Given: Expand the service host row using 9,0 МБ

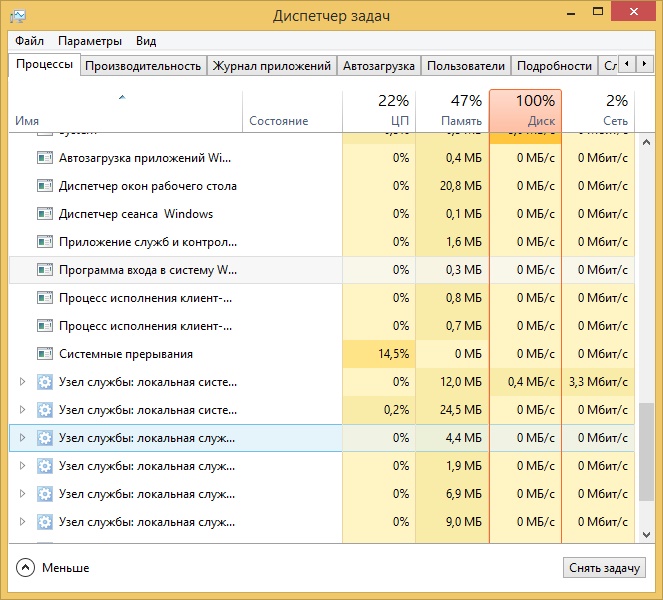Looking at the screenshot, I should pos(23,522).
